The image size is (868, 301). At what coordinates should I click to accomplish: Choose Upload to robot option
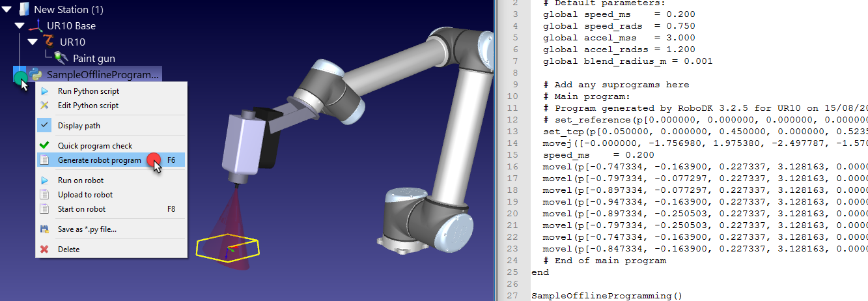coord(85,195)
